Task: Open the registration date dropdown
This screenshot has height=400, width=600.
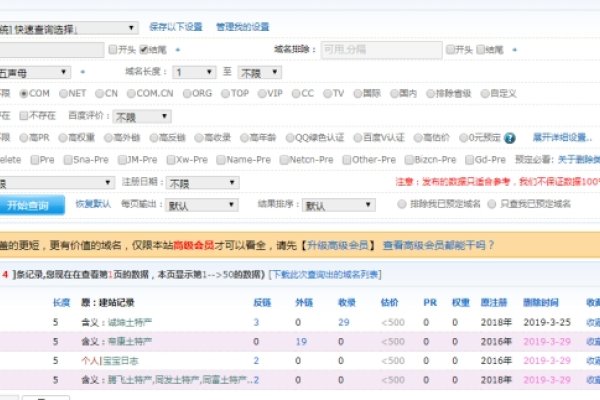Action: pyautogui.click(x=203, y=183)
